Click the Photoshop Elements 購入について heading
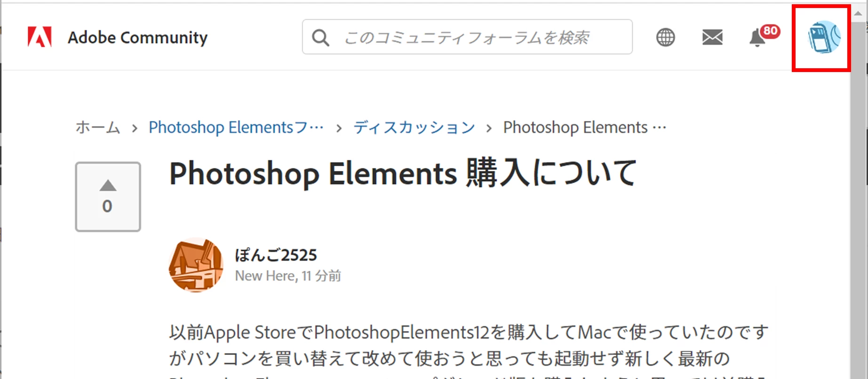This screenshot has height=379, width=868. pos(403,174)
